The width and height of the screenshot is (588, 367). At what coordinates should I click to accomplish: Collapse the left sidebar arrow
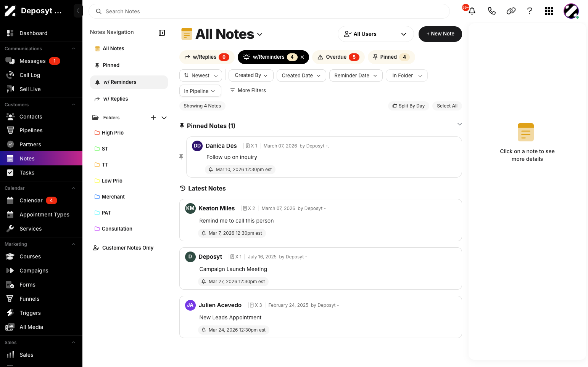click(78, 11)
